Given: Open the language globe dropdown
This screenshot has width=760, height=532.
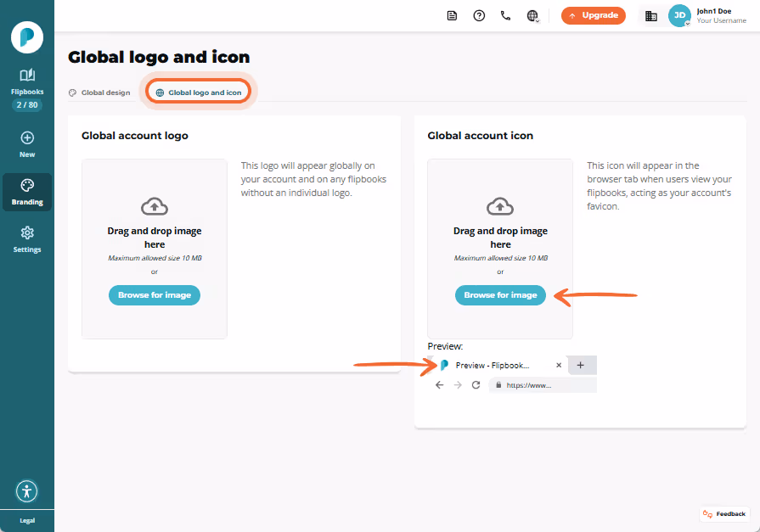Looking at the screenshot, I should [532, 16].
